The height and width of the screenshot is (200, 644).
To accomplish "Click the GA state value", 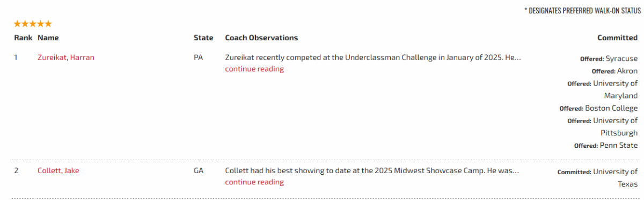I will tap(199, 171).
